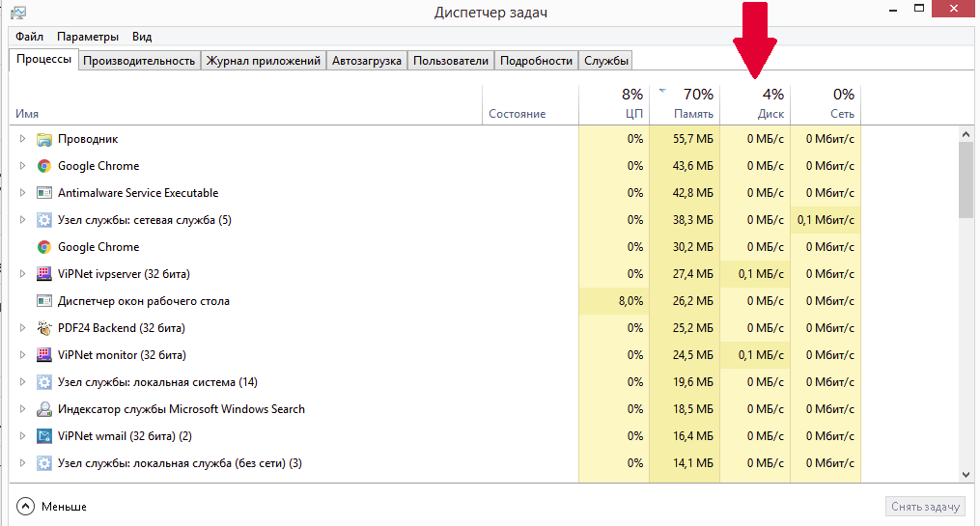The height and width of the screenshot is (526, 980).
Task: Switch to the Службы tab
Action: [x=605, y=61]
